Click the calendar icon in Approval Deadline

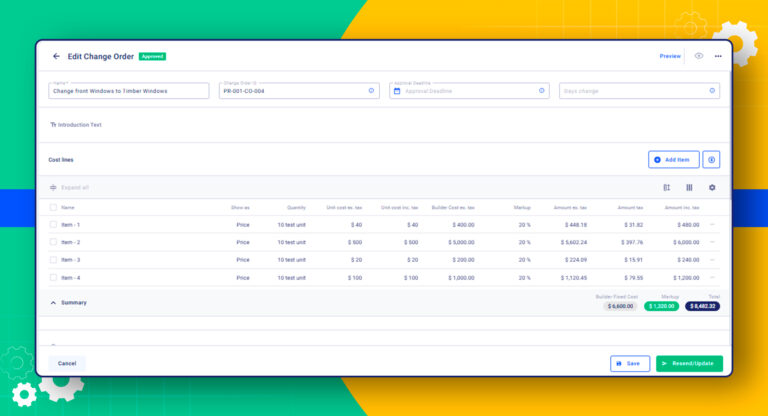[x=397, y=91]
